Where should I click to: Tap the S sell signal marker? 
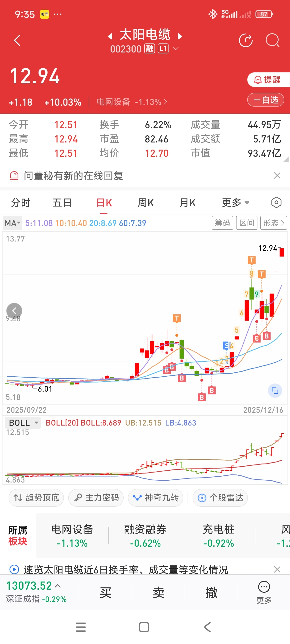pos(226,346)
